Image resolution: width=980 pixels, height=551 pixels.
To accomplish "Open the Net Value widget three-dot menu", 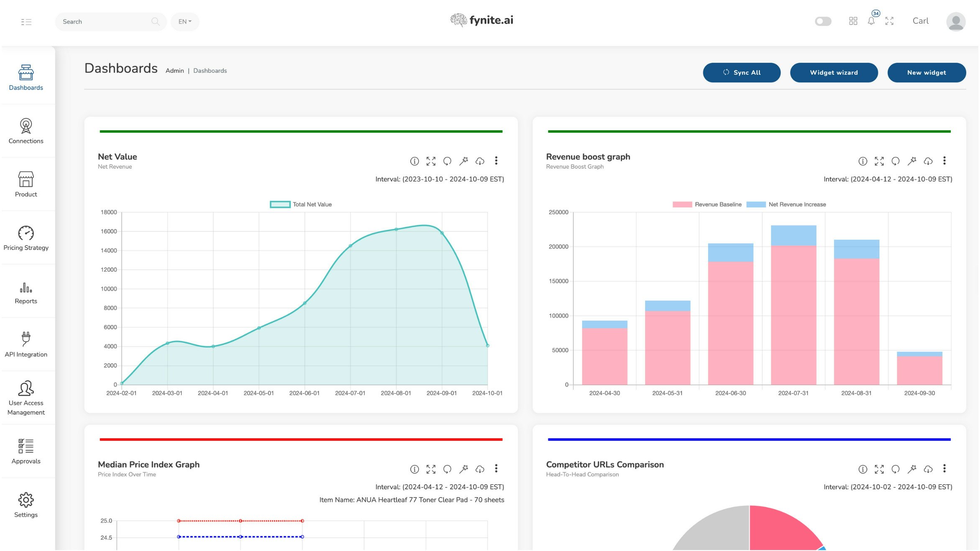I will coord(496,161).
